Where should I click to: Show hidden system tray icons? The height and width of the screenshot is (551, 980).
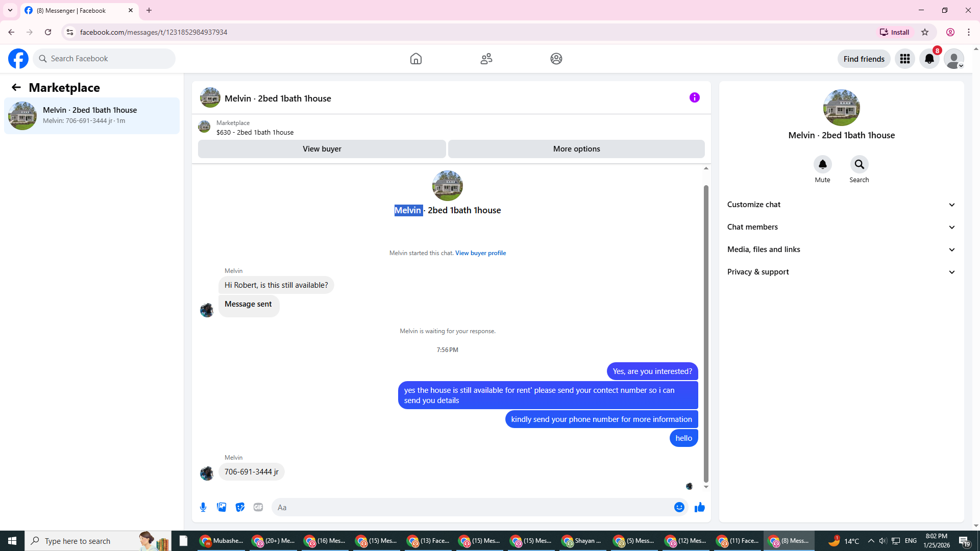[871, 541]
